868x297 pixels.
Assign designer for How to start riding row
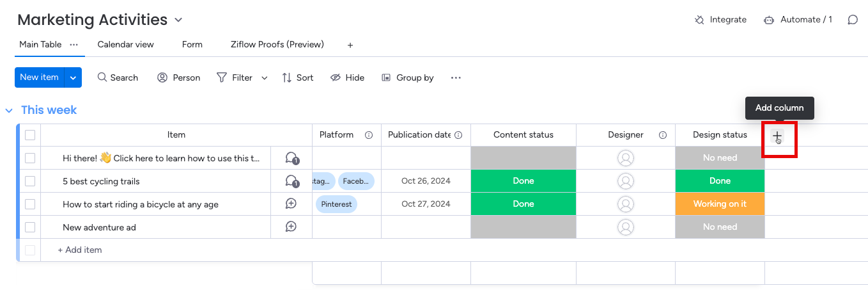626,204
